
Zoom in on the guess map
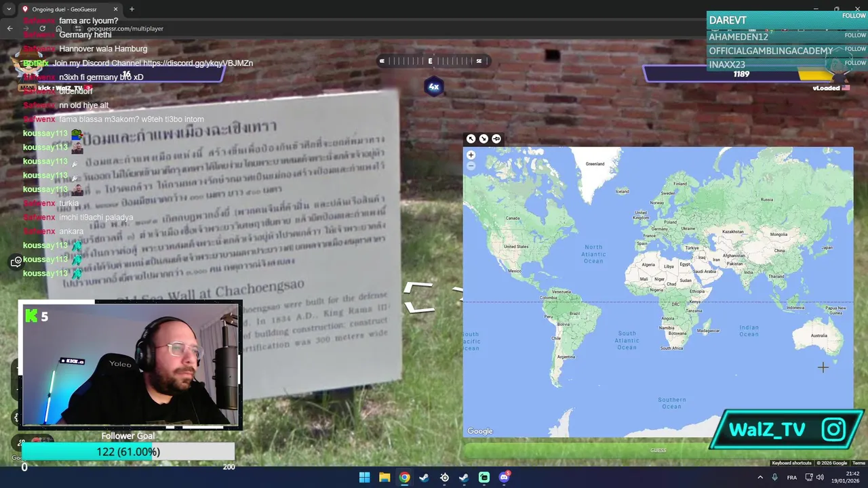(x=471, y=155)
